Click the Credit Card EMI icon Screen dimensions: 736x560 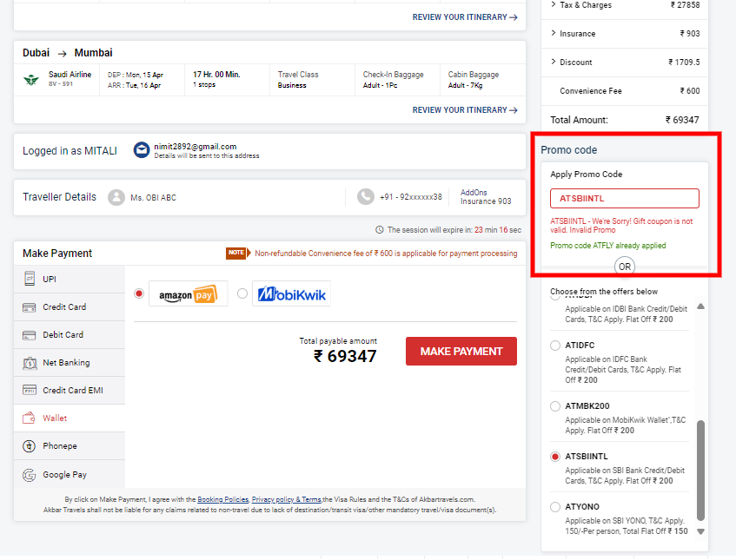(x=29, y=390)
